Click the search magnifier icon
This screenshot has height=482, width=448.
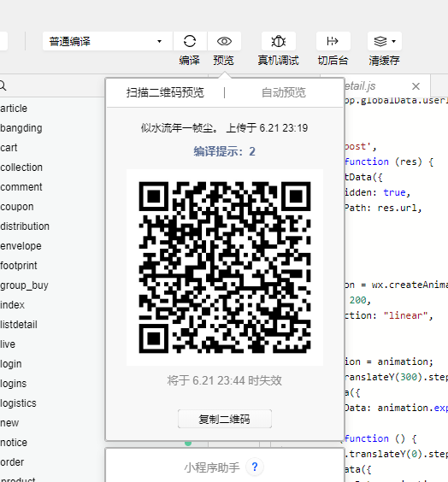(x=3, y=85)
